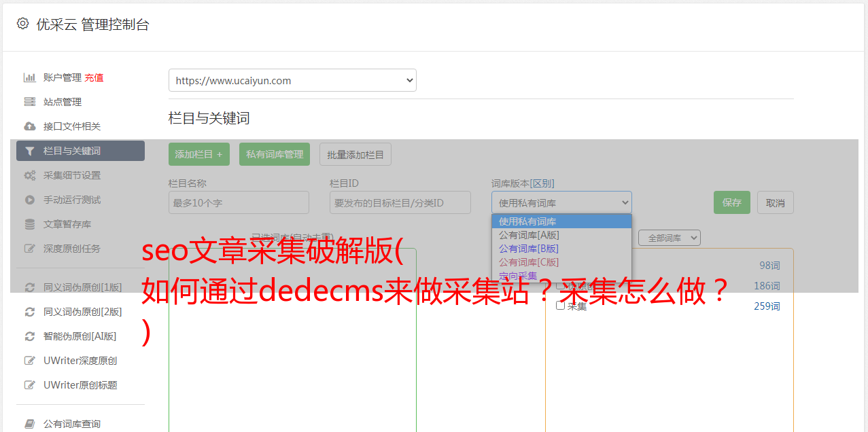
Task: Open UWriter原创标题 in sidebar
Action: [x=80, y=385]
